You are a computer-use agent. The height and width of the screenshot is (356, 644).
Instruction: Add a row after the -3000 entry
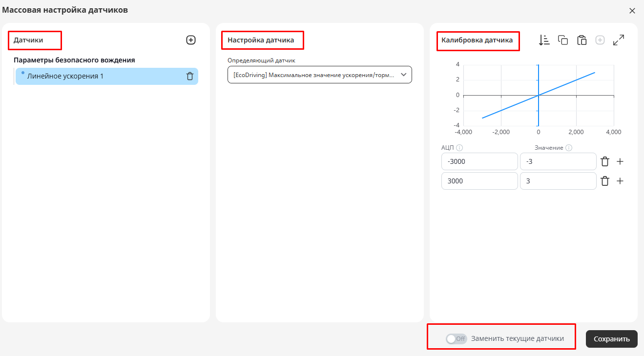[620, 161]
